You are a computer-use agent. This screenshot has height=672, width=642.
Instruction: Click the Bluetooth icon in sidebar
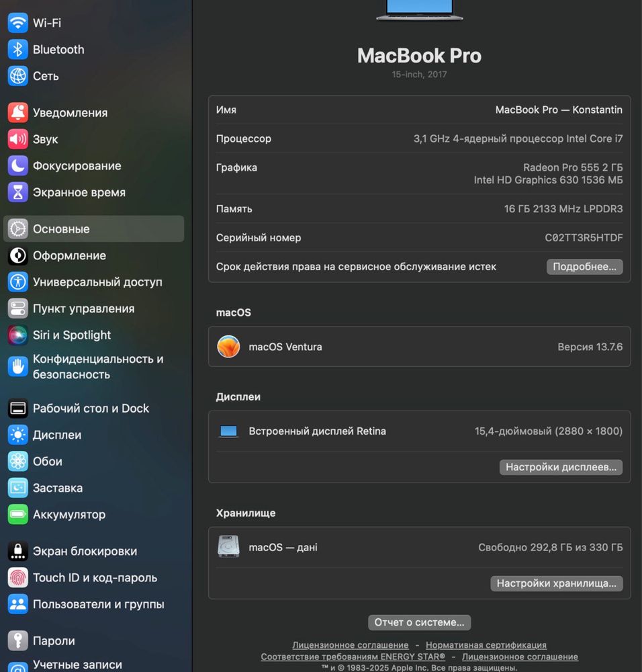(x=17, y=49)
